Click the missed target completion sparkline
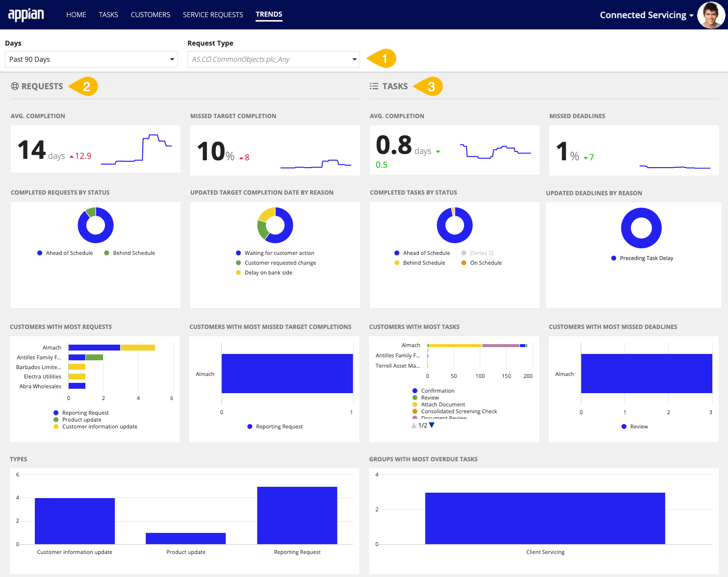Viewport: 728px width, 577px height. [x=316, y=164]
